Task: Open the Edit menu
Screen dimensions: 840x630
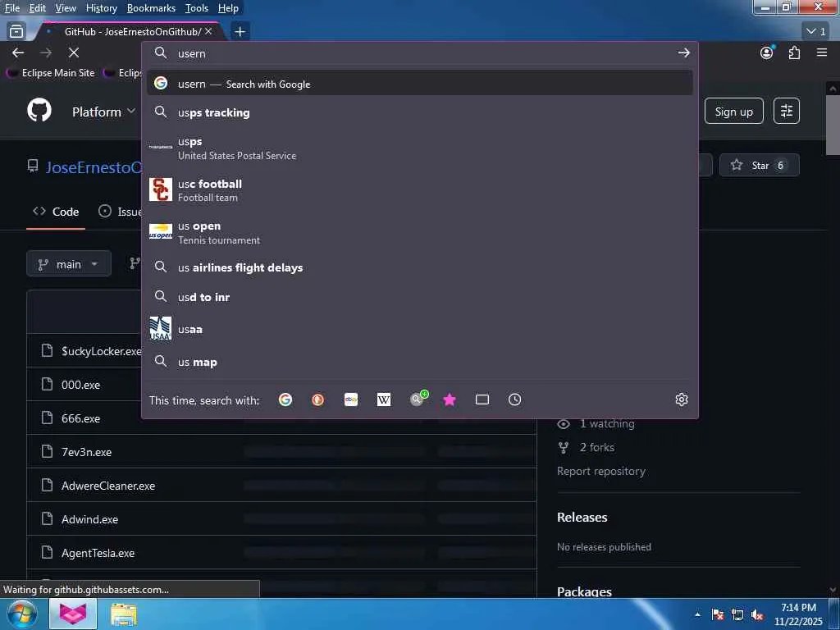Action: (37, 8)
